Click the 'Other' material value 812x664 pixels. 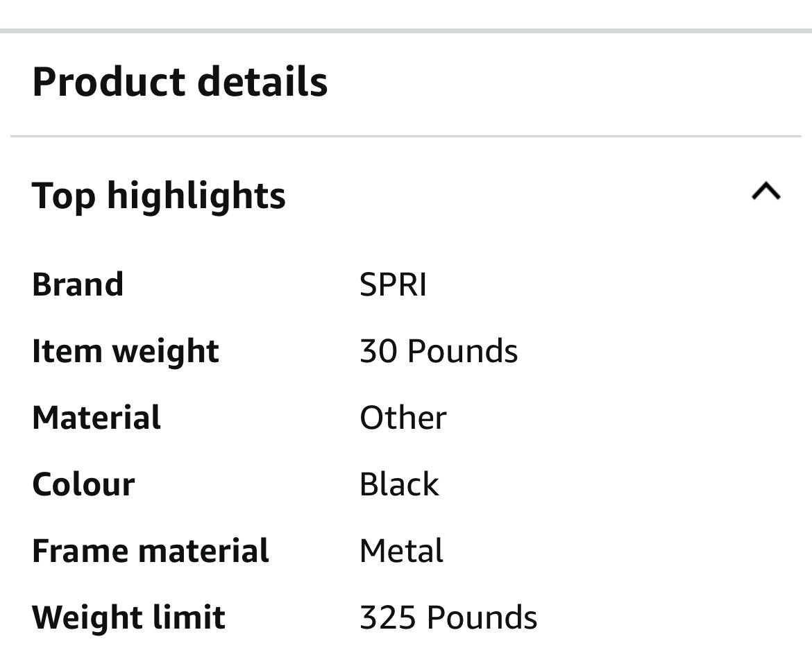pos(403,418)
